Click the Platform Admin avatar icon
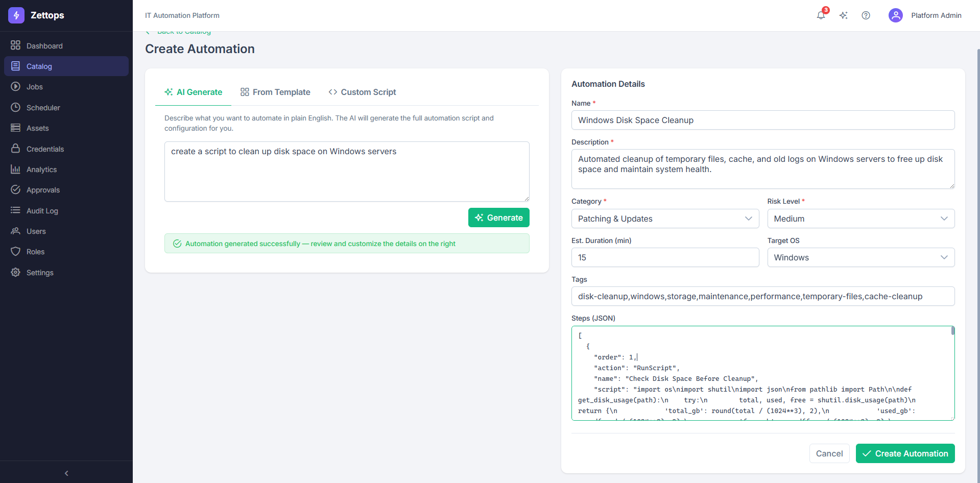Viewport: 980px width, 483px height. coord(896,15)
